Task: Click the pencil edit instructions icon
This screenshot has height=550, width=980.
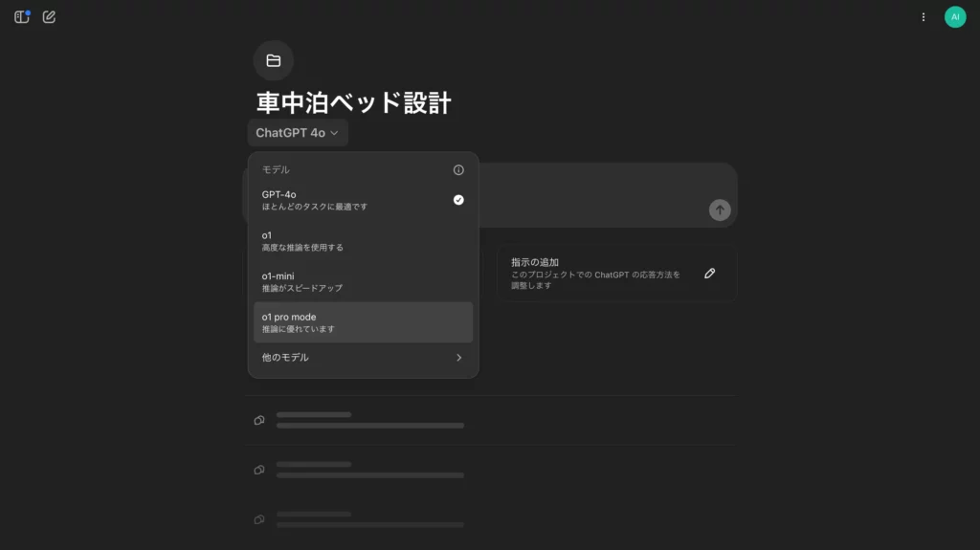Action: 709,274
